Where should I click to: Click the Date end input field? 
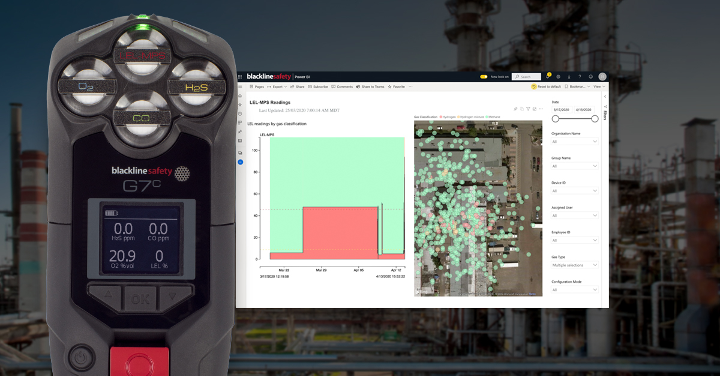[584, 110]
